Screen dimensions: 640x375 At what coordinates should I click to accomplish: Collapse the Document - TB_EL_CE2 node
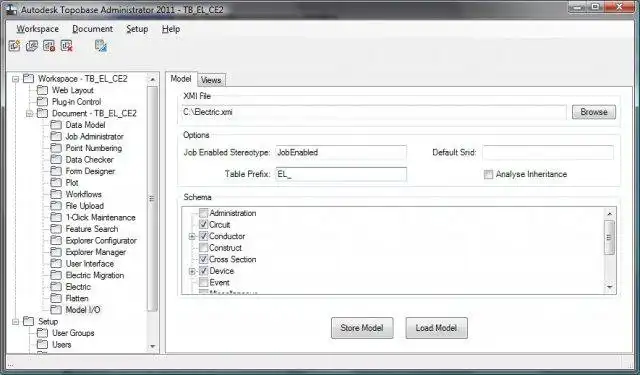pyautogui.click(x=29, y=113)
